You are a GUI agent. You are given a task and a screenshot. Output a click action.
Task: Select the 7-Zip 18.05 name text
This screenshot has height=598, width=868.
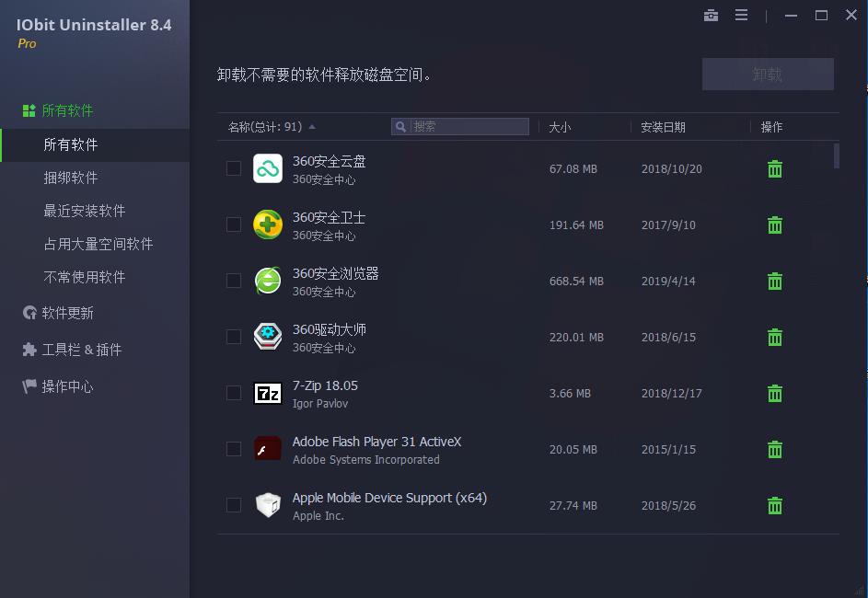pos(325,385)
